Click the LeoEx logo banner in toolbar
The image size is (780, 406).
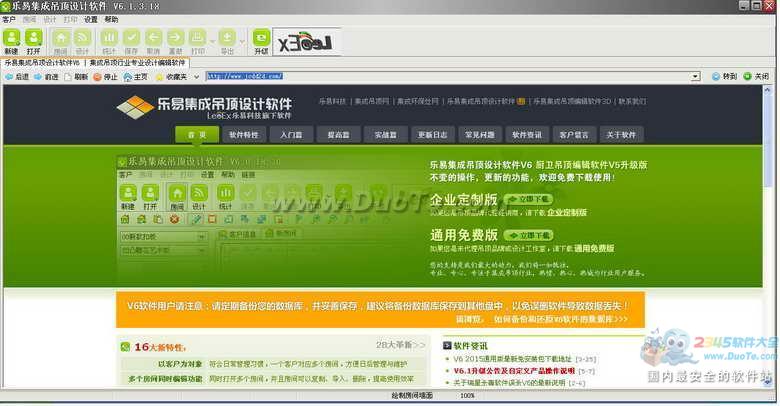click(x=306, y=42)
